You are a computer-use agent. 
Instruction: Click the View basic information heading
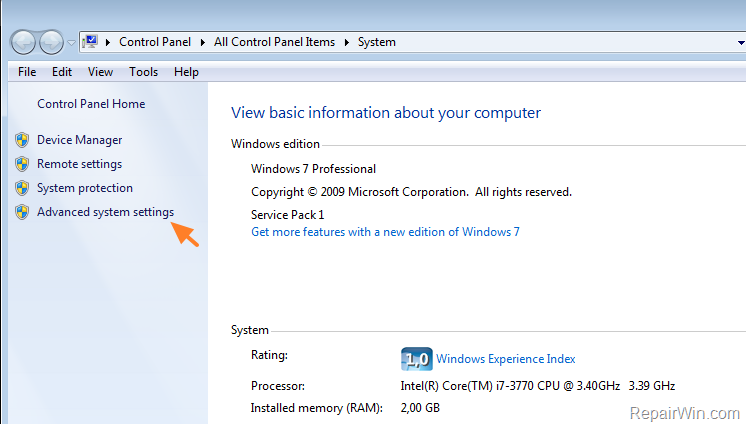(x=386, y=113)
